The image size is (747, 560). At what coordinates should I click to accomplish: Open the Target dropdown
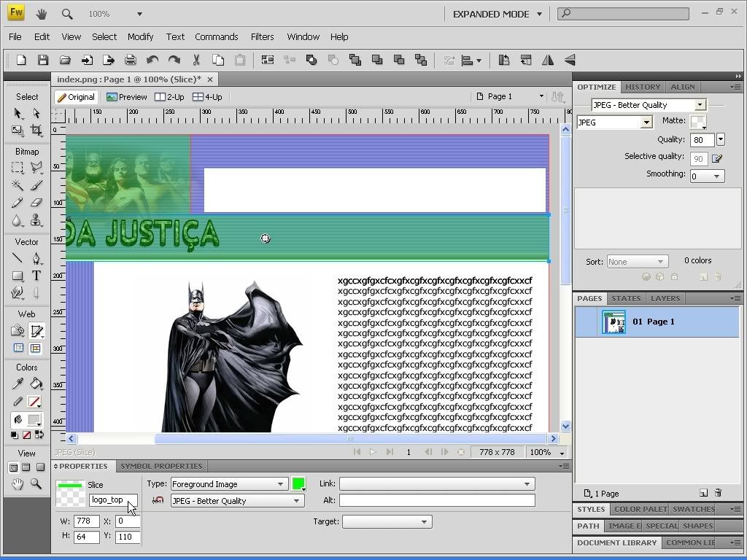coord(387,522)
